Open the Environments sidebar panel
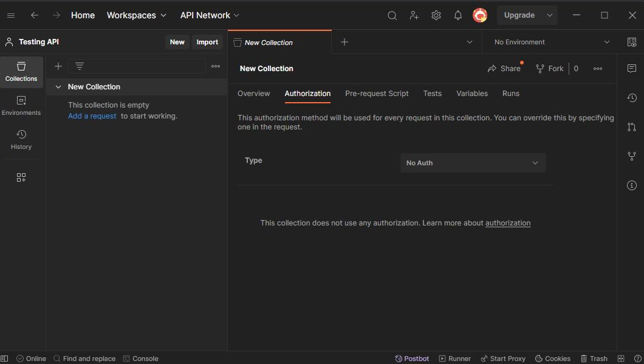Image resolution: width=644 pixels, height=364 pixels. [21, 106]
